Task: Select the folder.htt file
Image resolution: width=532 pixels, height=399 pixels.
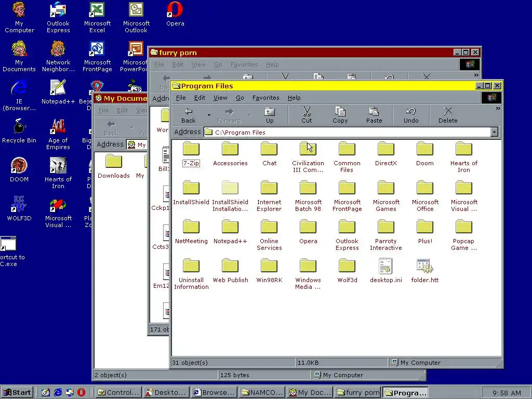Action: 425,271
